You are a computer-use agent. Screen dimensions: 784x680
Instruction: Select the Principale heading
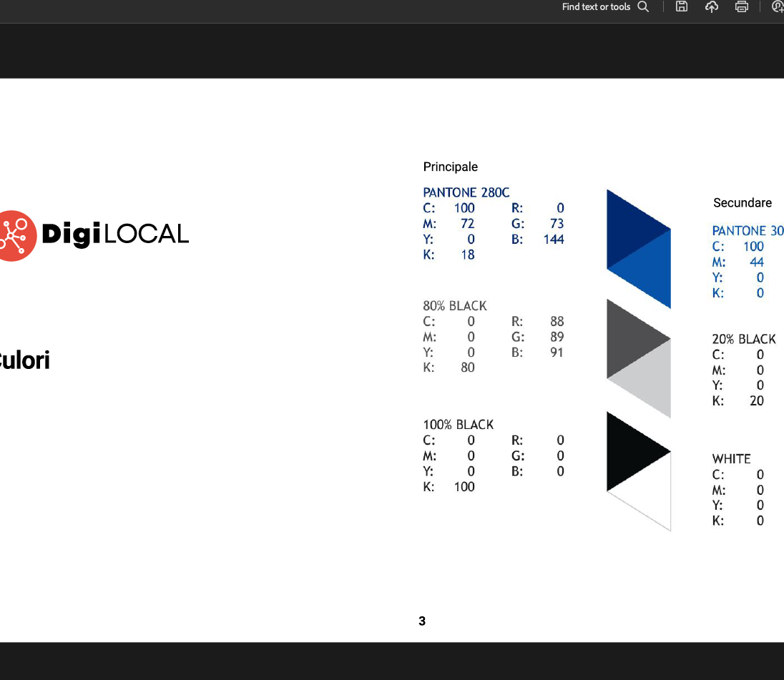point(450,167)
